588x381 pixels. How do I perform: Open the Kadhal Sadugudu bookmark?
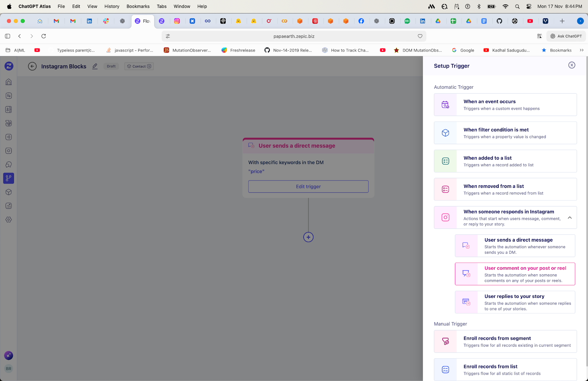(x=507, y=50)
